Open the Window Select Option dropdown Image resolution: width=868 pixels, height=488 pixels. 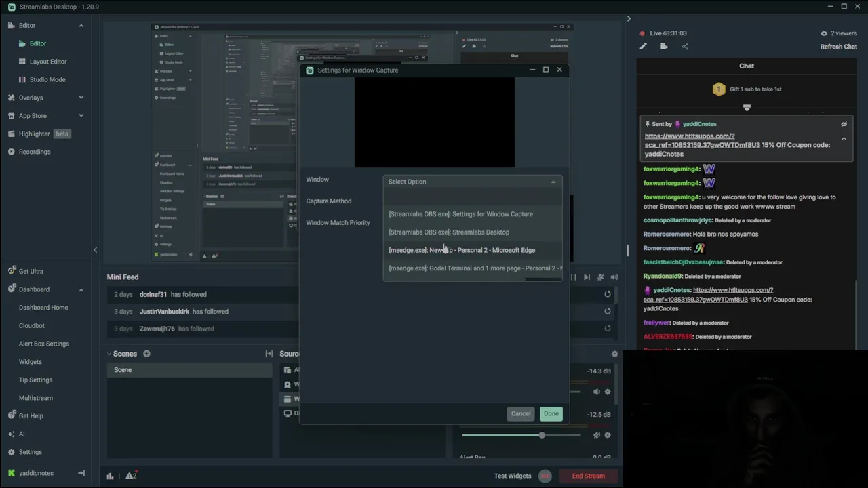point(473,182)
